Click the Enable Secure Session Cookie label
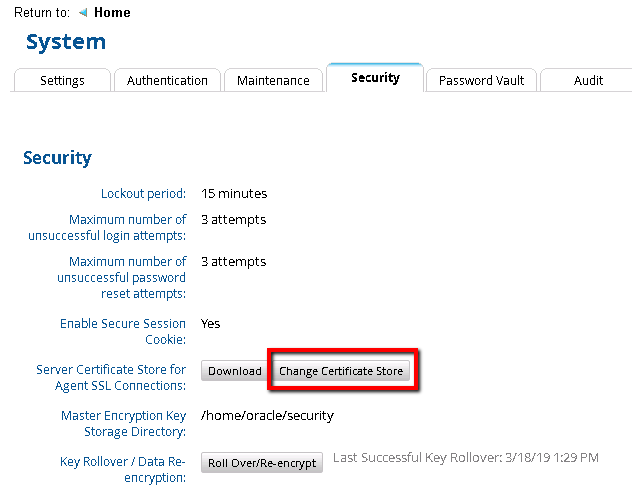This screenshot has width=632, height=494. click(x=123, y=331)
